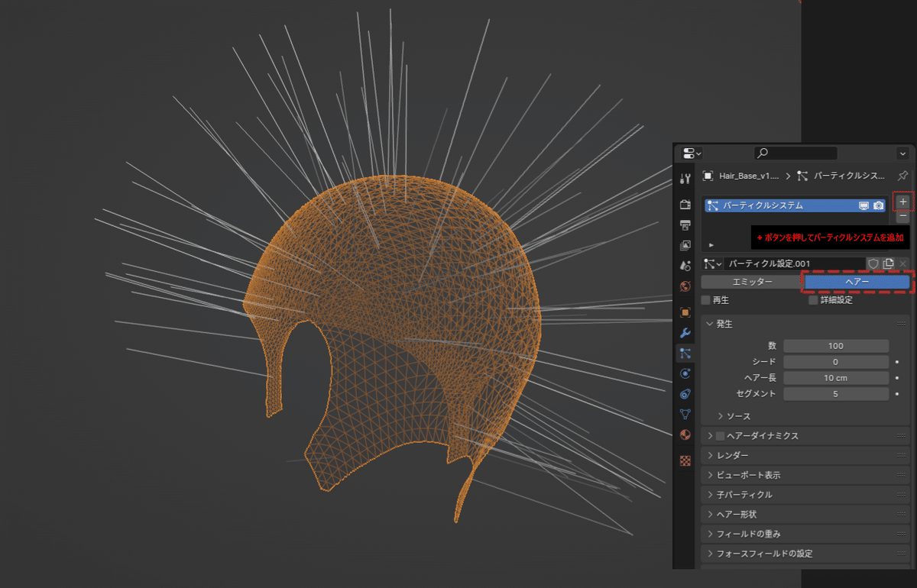Expand the ヘアーダイナミクス panel

709,436
